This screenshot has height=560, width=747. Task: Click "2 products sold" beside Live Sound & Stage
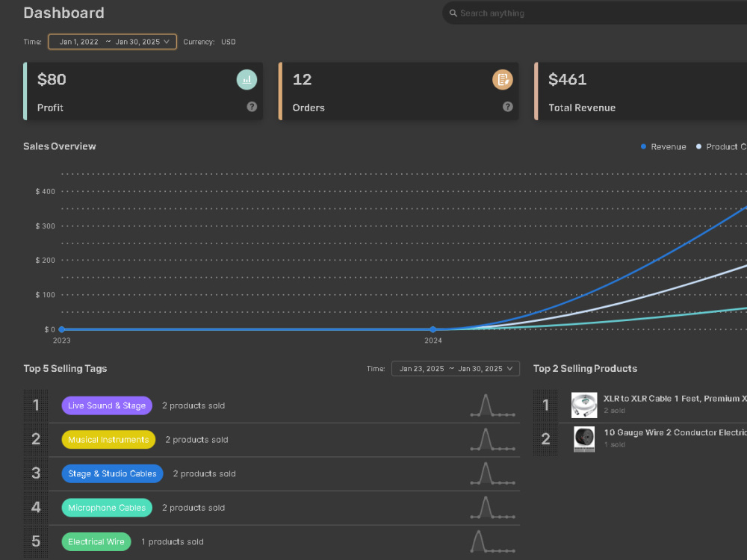(193, 405)
